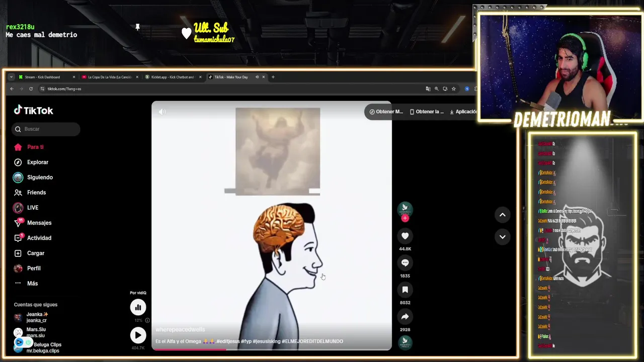
Task: Open the #editjesus hashtag
Action: (228, 341)
